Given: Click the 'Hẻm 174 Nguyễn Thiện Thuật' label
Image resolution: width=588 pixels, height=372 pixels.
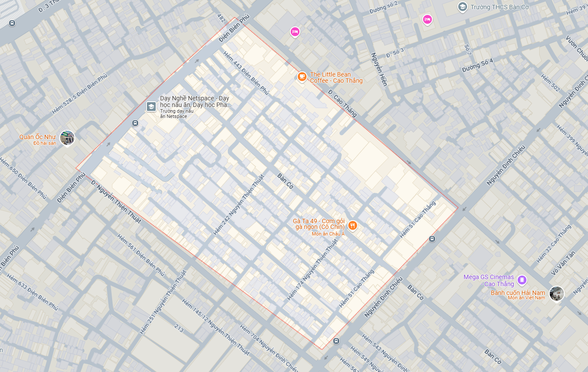Looking at the screenshot, I should pos(313,270).
